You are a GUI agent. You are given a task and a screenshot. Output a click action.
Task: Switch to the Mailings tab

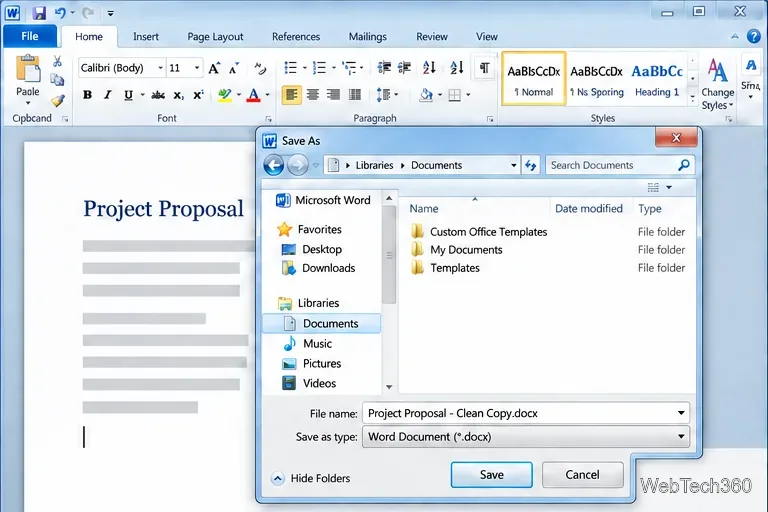(367, 37)
